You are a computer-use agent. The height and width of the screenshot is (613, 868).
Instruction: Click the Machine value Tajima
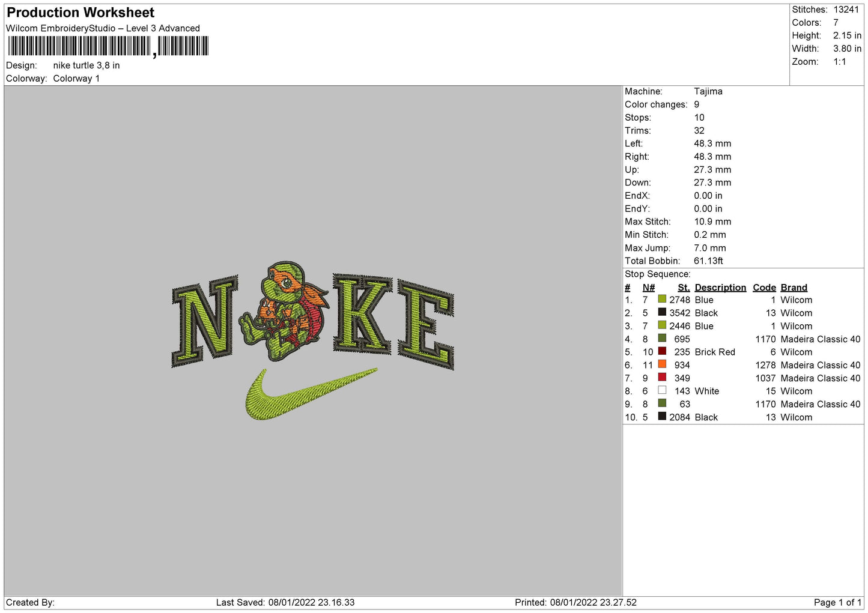click(x=708, y=92)
